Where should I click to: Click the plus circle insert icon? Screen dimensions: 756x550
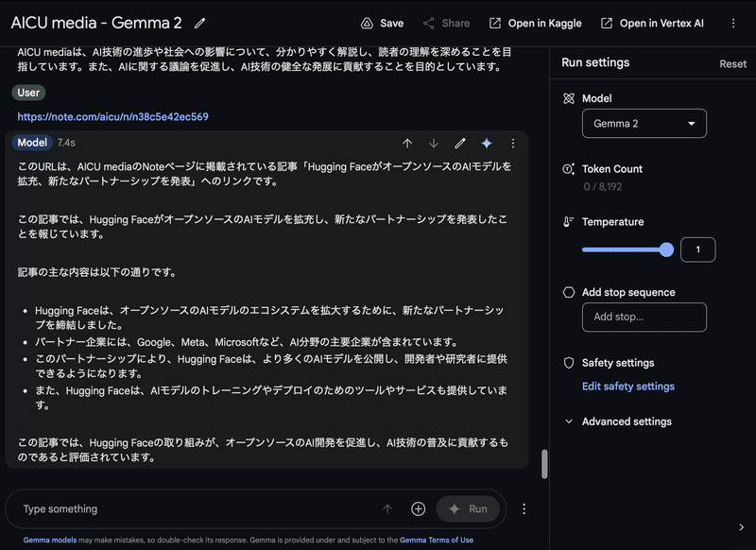(x=418, y=509)
